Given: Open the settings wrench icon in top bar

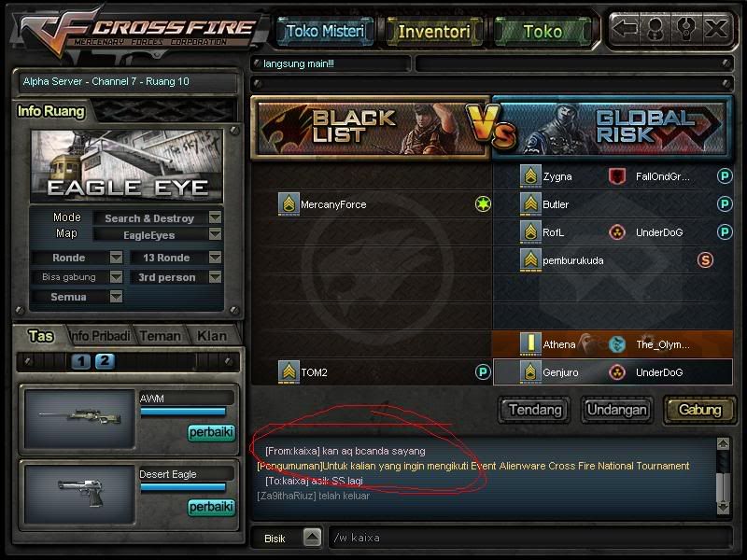Looking at the screenshot, I should point(686,30).
